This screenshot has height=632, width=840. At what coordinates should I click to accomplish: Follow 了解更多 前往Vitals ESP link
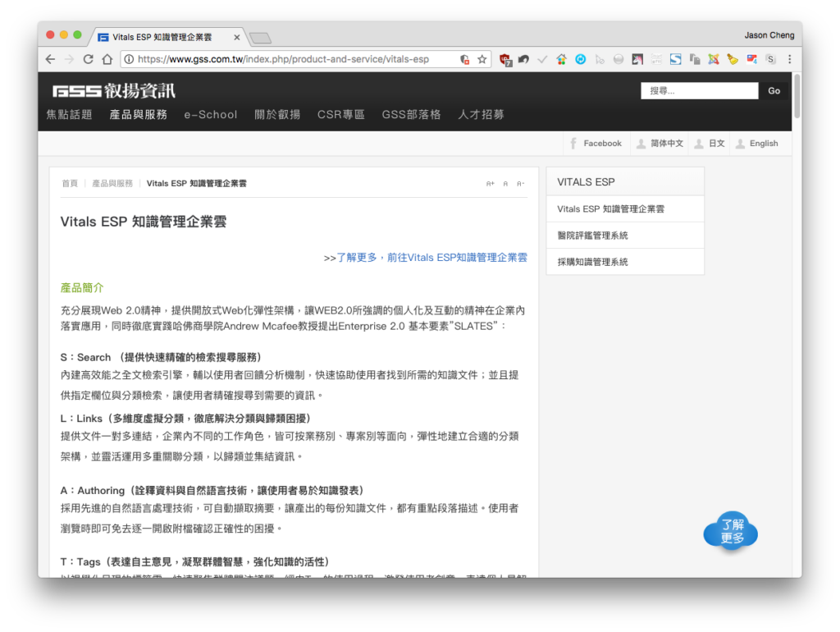tap(426, 258)
